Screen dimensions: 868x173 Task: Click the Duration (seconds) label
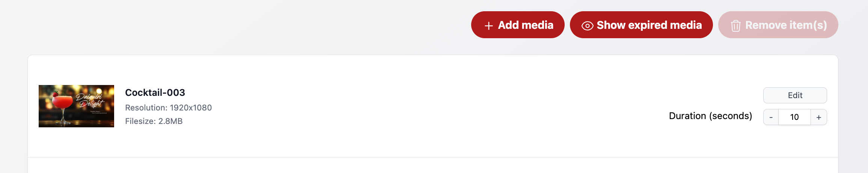(x=710, y=116)
